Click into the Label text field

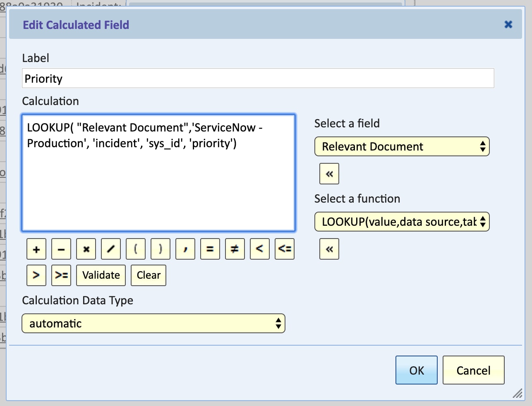pyautogui.click(x=258, y=78)
